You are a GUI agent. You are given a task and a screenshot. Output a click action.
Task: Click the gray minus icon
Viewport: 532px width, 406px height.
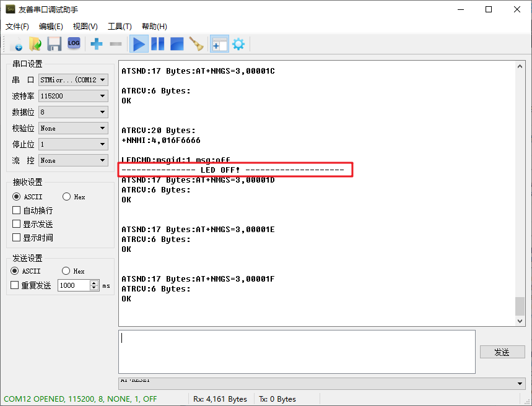pos(116,44)
